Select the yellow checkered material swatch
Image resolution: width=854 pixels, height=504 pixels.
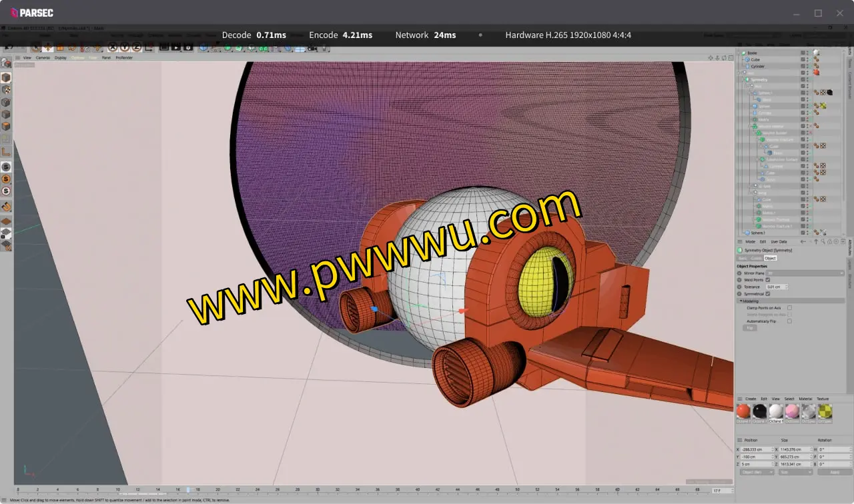(x=825, y=411)
